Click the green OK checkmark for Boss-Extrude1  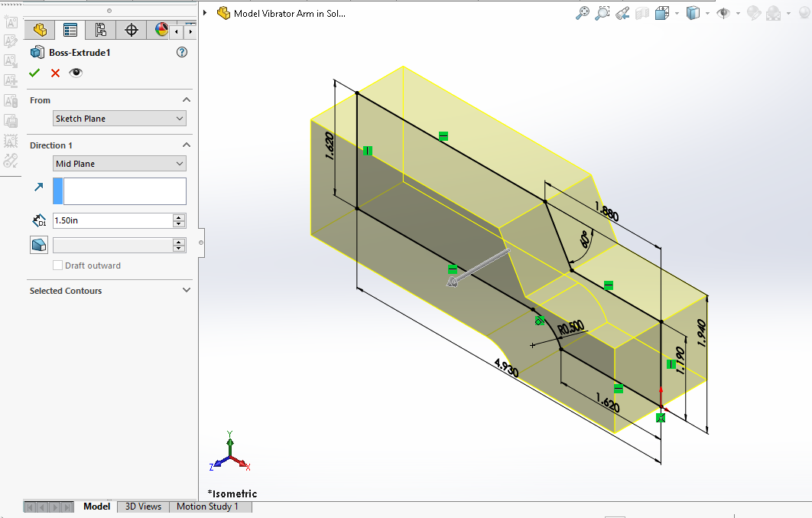[34, 73]
